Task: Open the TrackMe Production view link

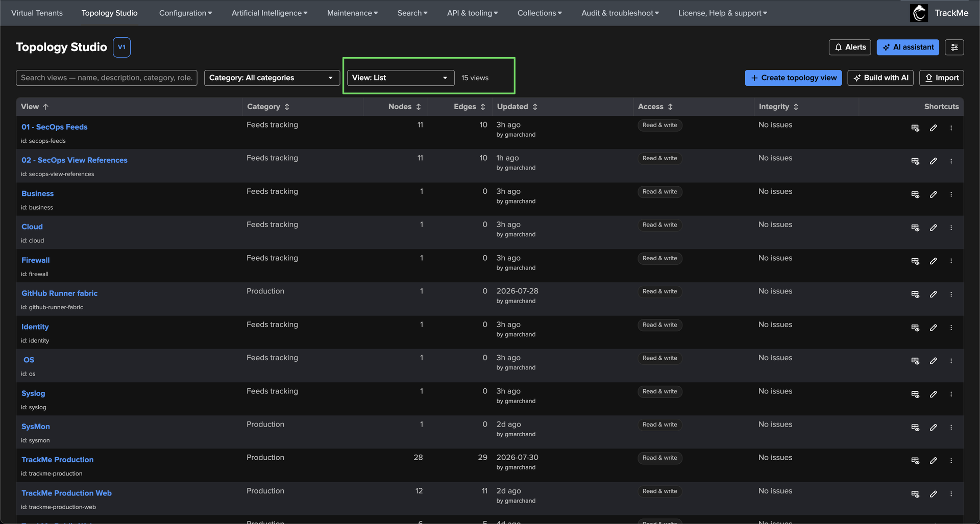Action: coord(57,460)
